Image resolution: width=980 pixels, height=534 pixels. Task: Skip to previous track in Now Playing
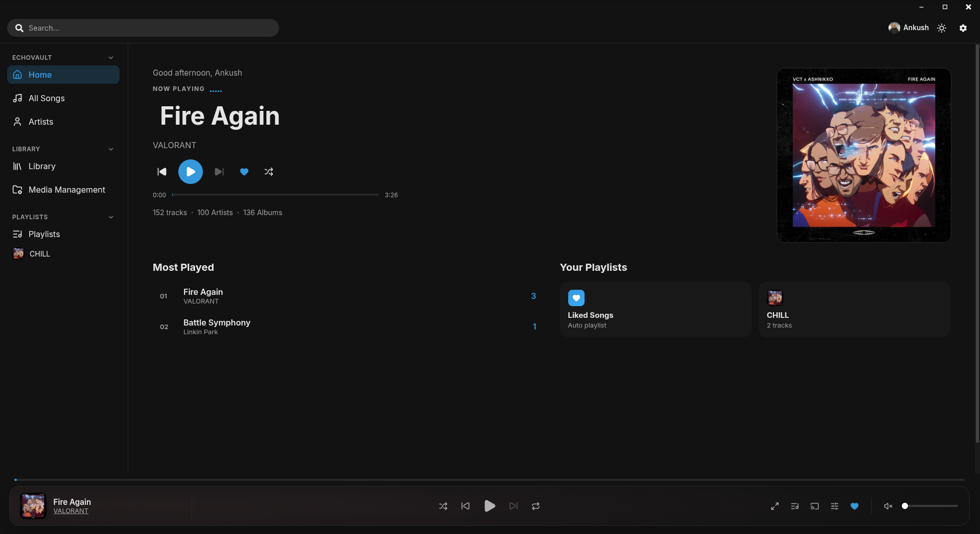tap(162, 172)
